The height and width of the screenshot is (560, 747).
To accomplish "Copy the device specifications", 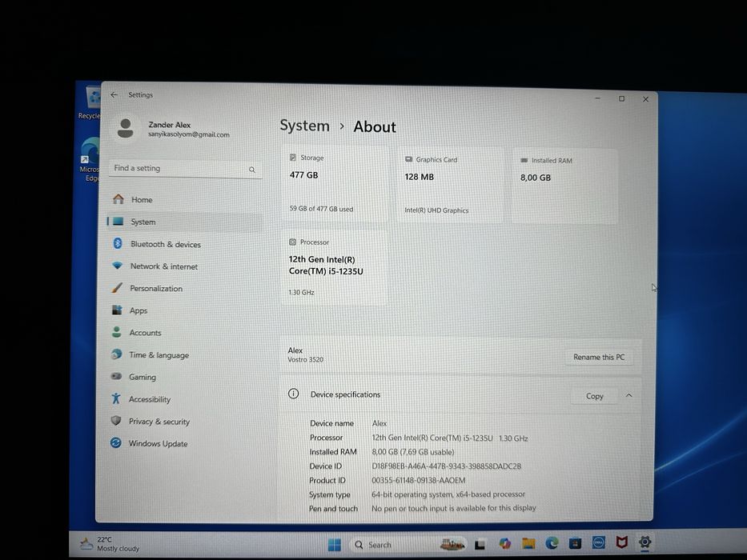I will point(595,396).
